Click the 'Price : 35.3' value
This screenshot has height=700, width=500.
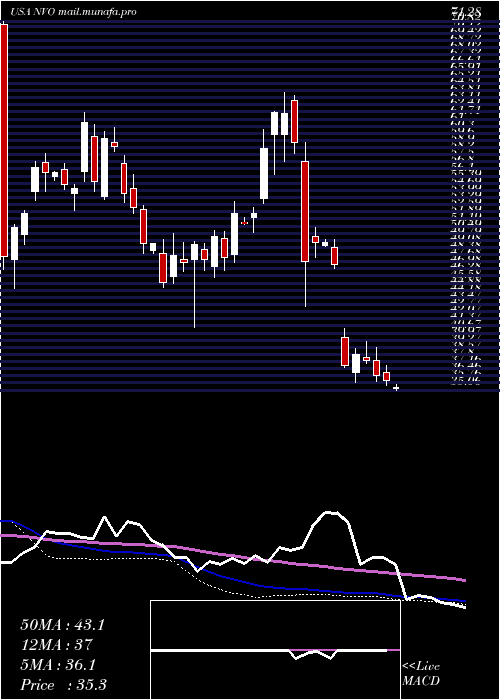coord(63,685)
